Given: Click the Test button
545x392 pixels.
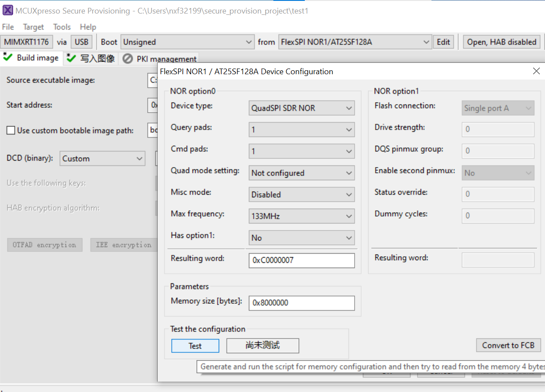Looking at the screenshot, I should pos(195,346).
